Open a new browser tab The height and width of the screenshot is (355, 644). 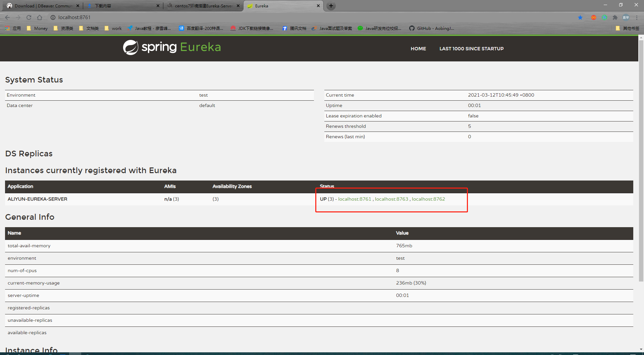click(x=331, y=6)
